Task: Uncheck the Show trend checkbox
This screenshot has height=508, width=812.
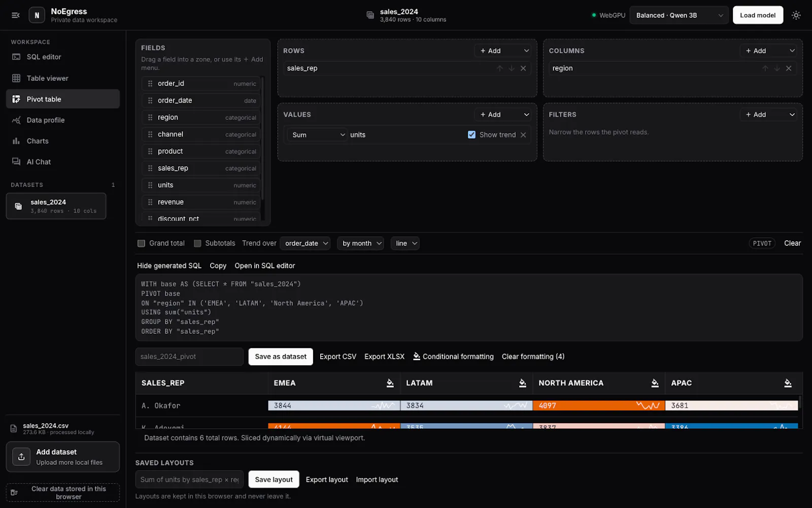Action: [472, 135]
